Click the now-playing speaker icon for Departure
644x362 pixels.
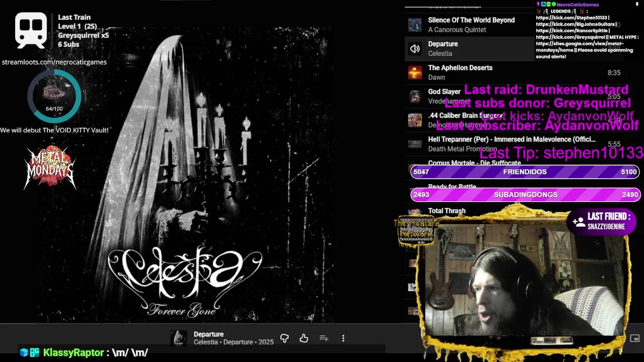tap(415, 49)
